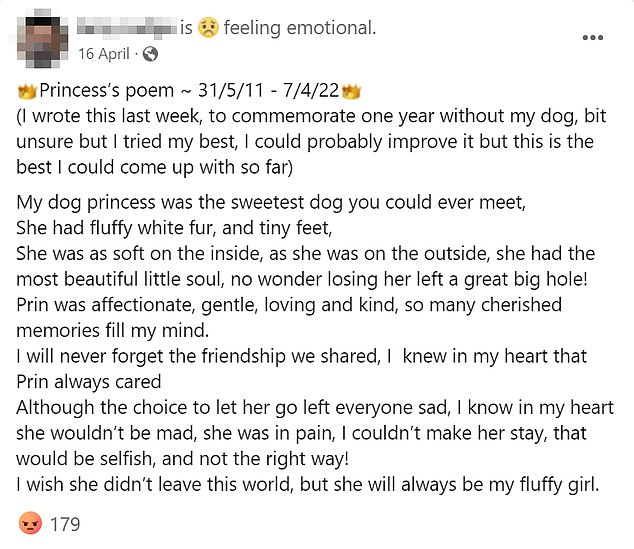Click the globe public audience icon
Viewport: 634px width, 549px height.
coord(150,53)
